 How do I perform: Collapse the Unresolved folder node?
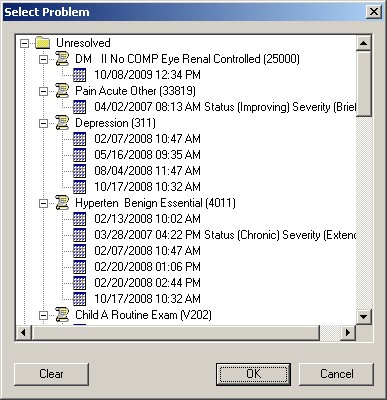click(x=24, y=43)
